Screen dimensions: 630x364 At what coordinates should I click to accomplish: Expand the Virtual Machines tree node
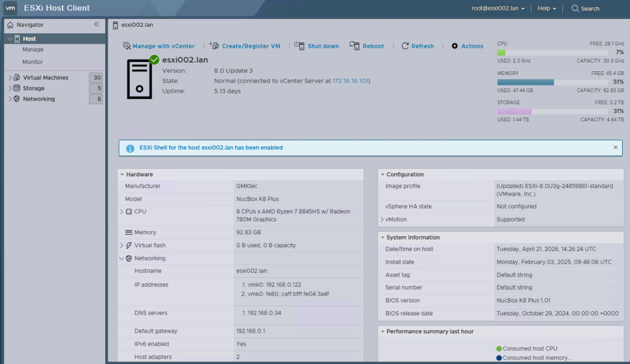point(10,77)
